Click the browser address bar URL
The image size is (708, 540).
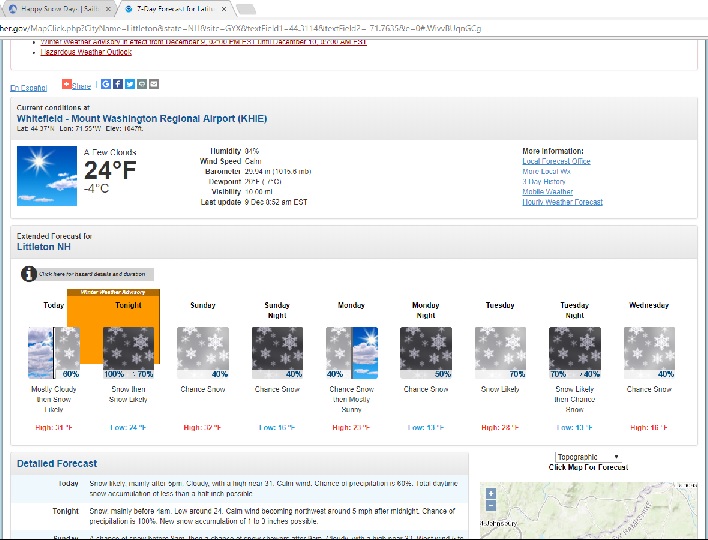(241, 28)
